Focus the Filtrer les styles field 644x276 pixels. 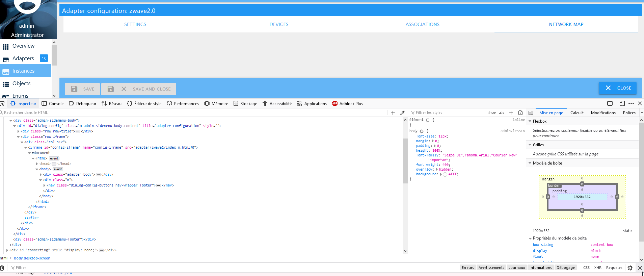point(447,113)
